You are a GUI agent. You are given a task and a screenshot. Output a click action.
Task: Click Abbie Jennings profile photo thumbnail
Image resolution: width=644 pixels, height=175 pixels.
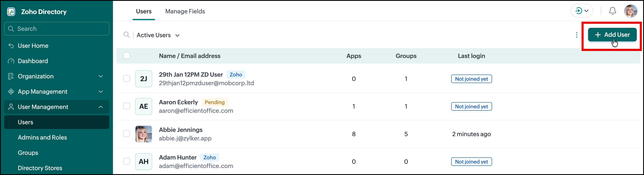pyautogui.click(x=143, y=134)
